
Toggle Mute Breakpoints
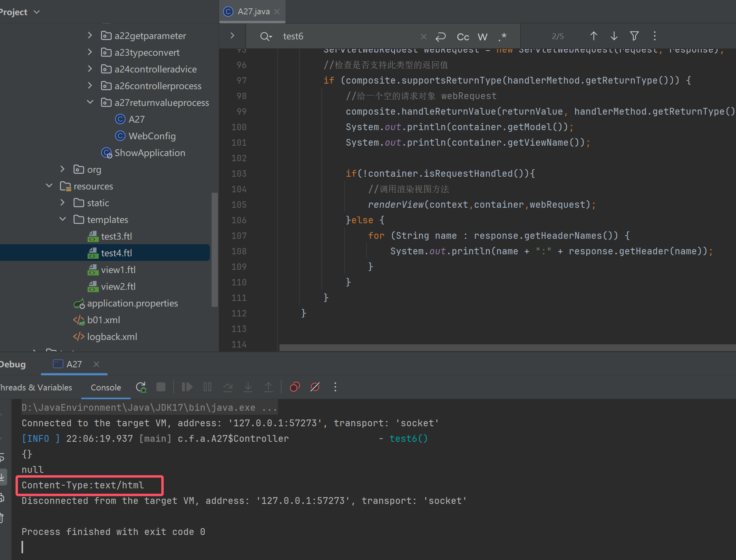[x=315, y=387]
